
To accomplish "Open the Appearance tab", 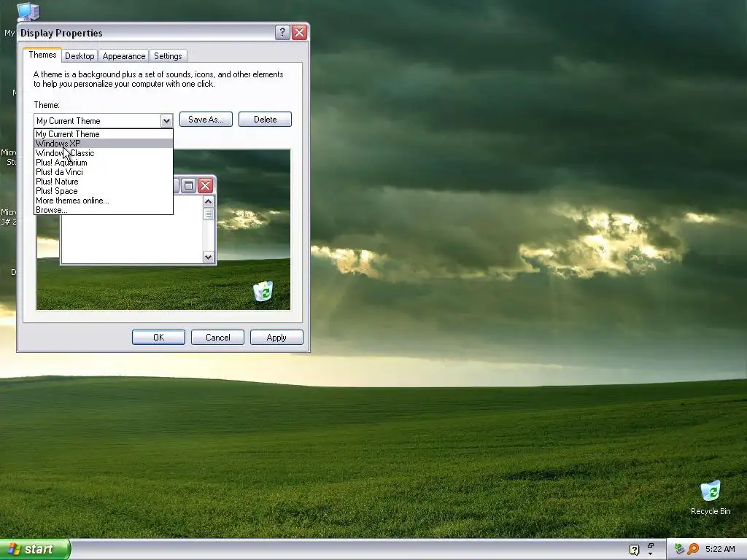I will click(x=124, y=56).
